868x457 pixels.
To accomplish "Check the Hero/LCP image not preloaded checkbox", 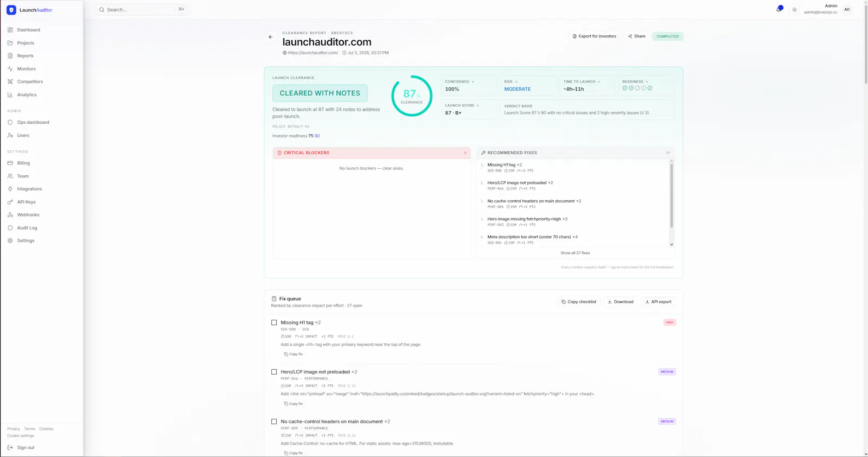I will point(274,372).
